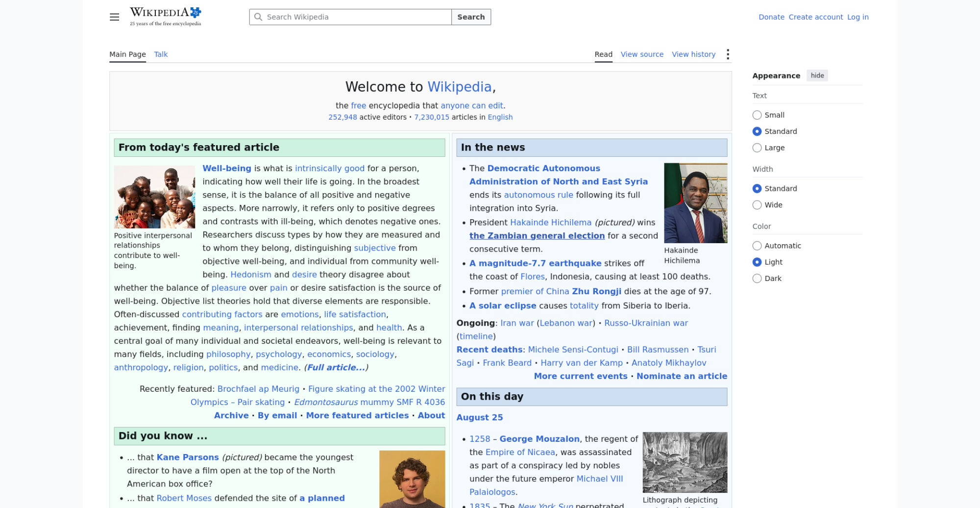Image resolution: width=980 pixels, height=508 pixels.
Task: Open the 252,948 active editors link
Action: 343,117
